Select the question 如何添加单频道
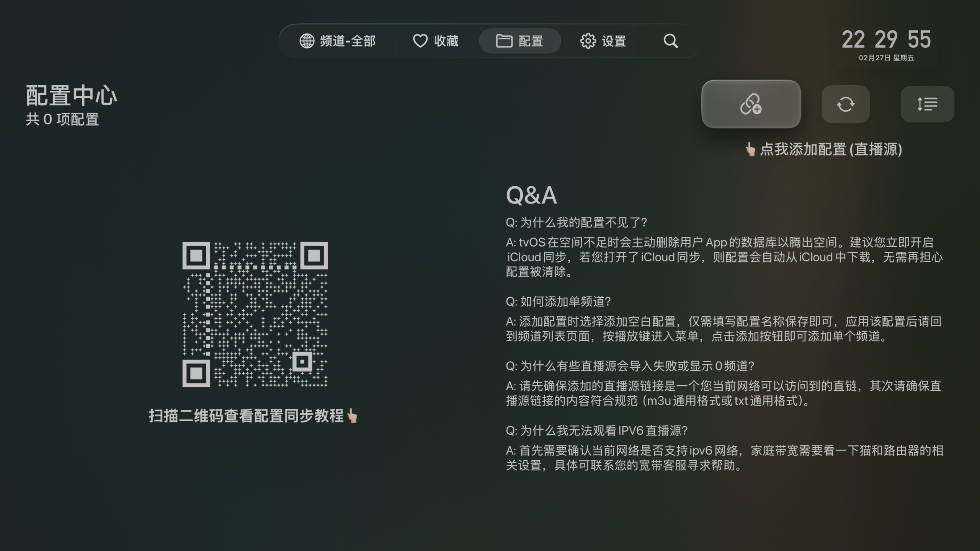Image resolution: width=980 pixels, height=551 pixels. coord(558,302)
